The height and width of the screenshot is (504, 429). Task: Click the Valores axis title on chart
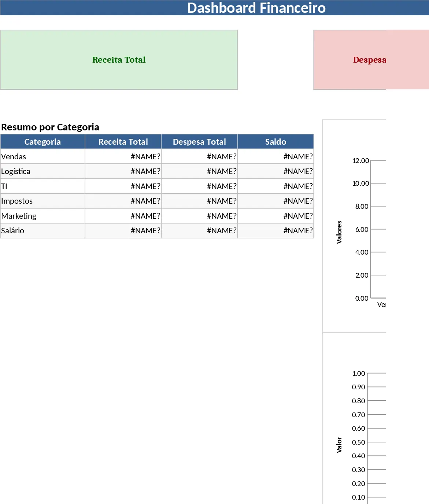pos(339,232)
